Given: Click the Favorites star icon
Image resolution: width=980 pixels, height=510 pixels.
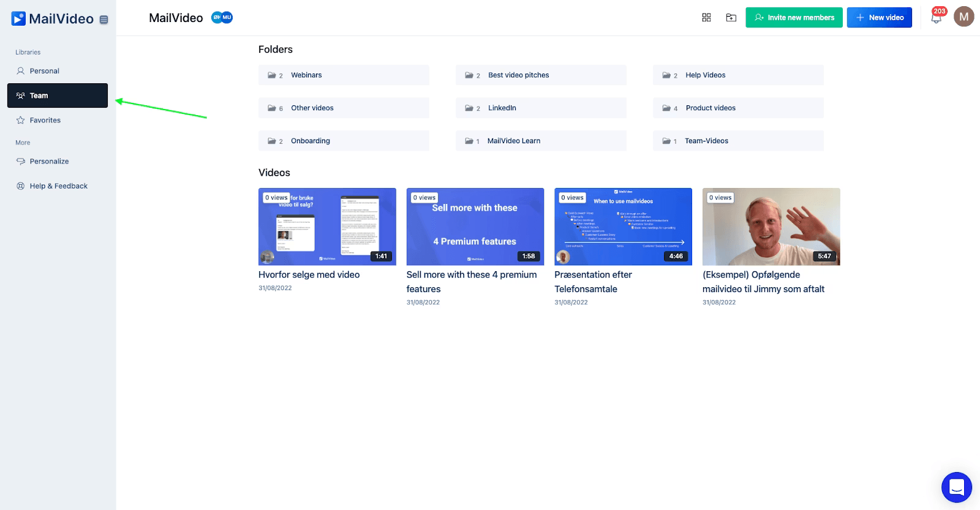Looking at the screenshot, I should pyautogui.click(x=21, y=120).
